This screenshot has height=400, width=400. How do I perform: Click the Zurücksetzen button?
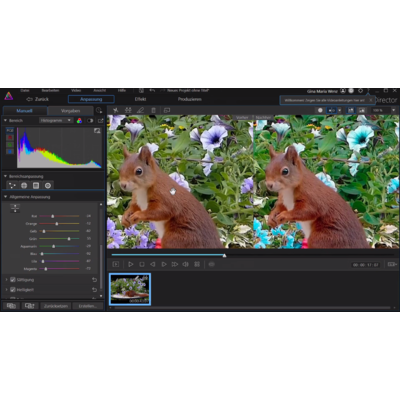pos(56,306)
